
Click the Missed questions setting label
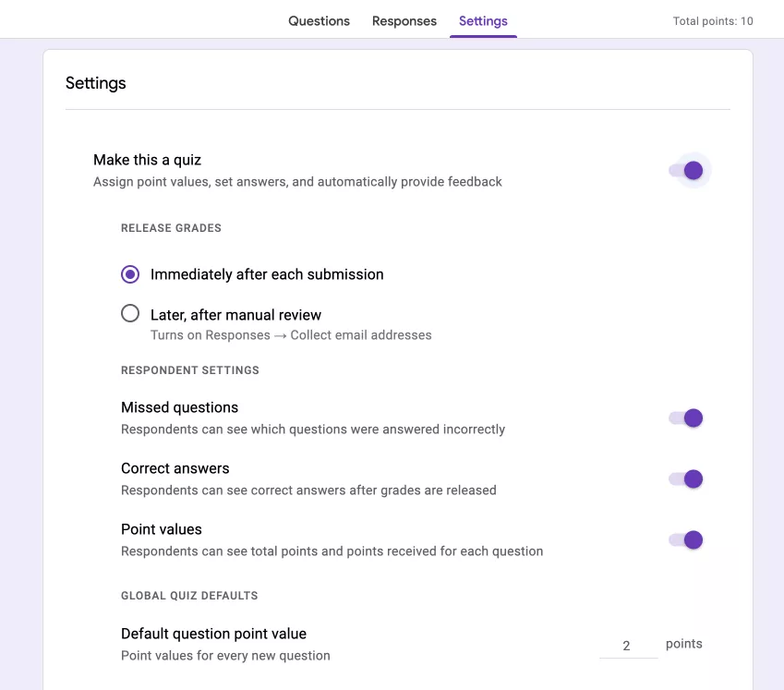point(179,407)
